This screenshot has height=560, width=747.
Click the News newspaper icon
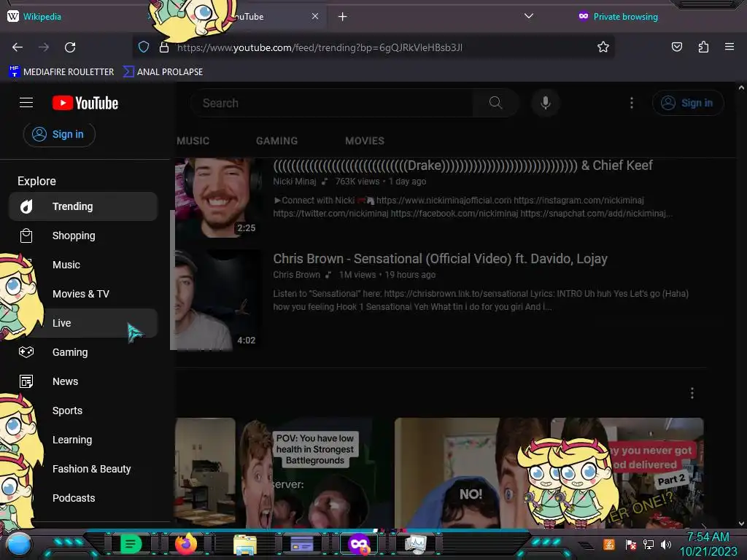pyautogui.click(x=26, y=381)
